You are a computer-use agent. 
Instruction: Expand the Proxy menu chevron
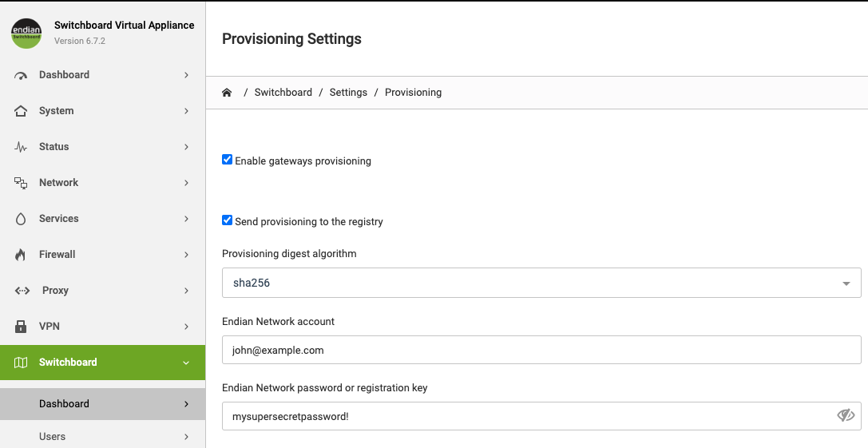point(186,291)
